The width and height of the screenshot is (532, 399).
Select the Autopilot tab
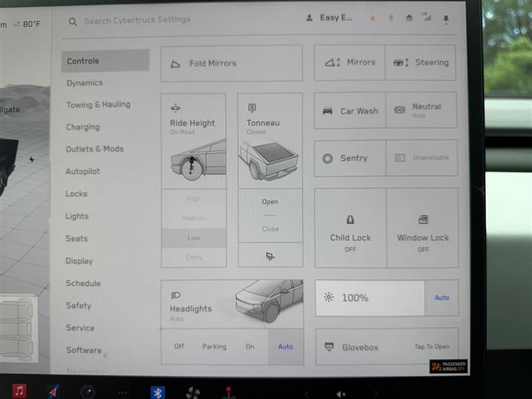(82, 172)
